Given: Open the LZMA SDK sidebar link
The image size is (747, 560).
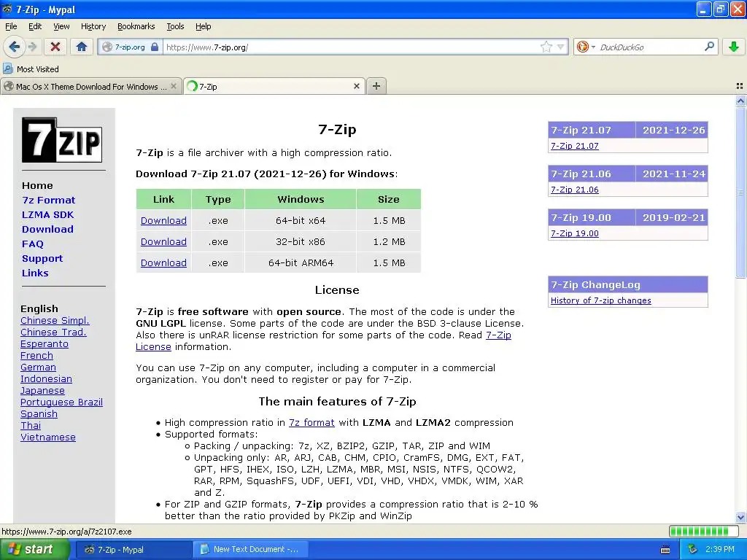Looking at the screenshot, I should (x=47, y=214).
